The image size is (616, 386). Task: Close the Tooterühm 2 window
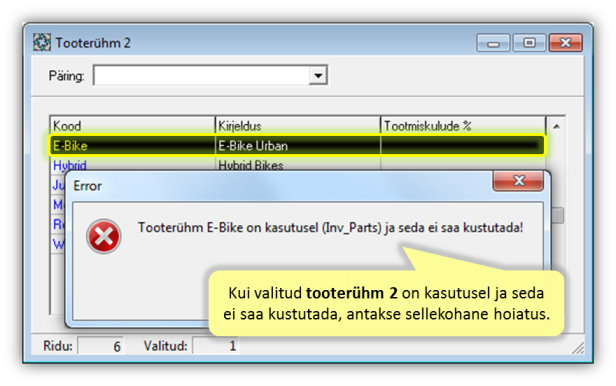[x=565, y=42]
